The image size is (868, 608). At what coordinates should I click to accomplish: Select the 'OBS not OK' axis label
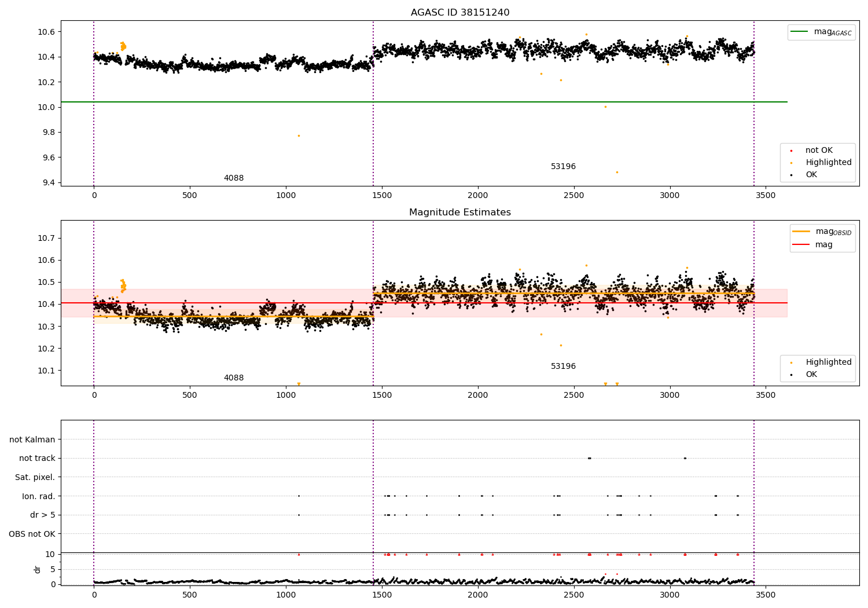pyautogui.click(x=32, y=534)
